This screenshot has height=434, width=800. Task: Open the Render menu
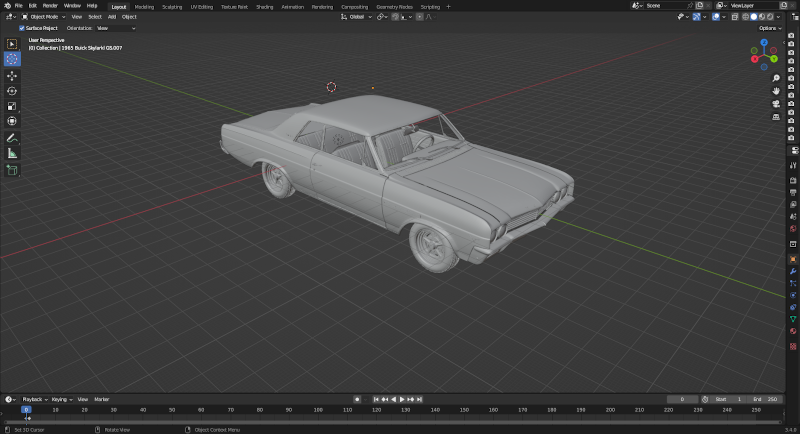(50, 6)
